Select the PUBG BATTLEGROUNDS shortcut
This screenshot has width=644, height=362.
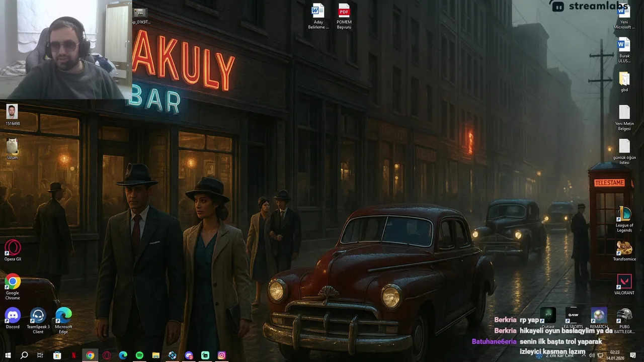click(624, 321)
